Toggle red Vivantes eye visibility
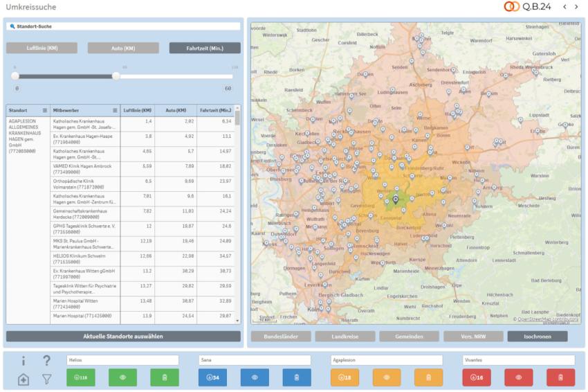Screen dimensions: 588x392 (519, 377)
